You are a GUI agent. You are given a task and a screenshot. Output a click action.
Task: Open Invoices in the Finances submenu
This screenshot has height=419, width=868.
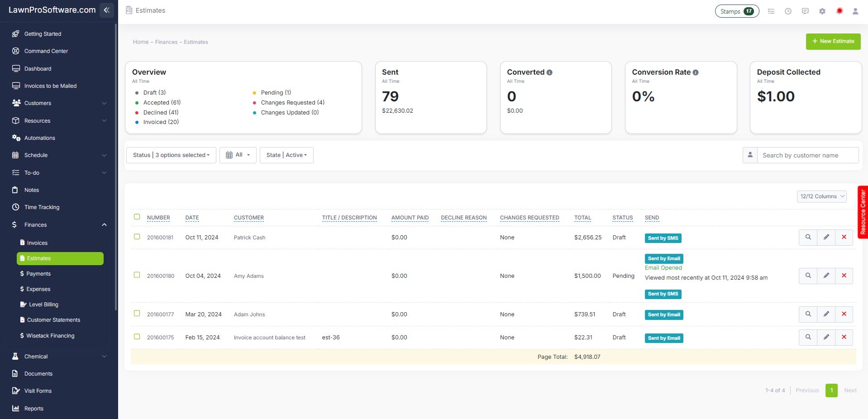click(x=37, y=243)
